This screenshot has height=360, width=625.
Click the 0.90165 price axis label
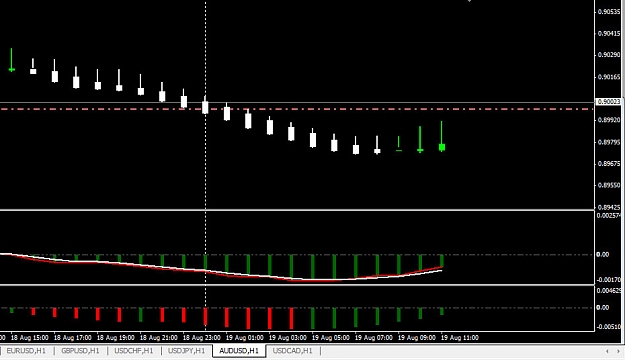click(608, 77)
